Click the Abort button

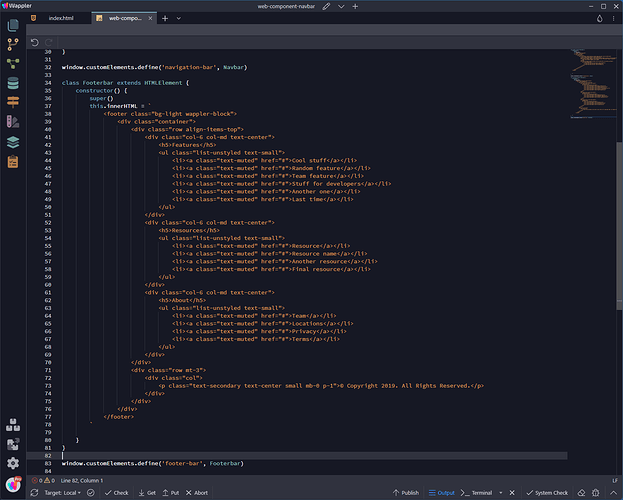[197, 493]
